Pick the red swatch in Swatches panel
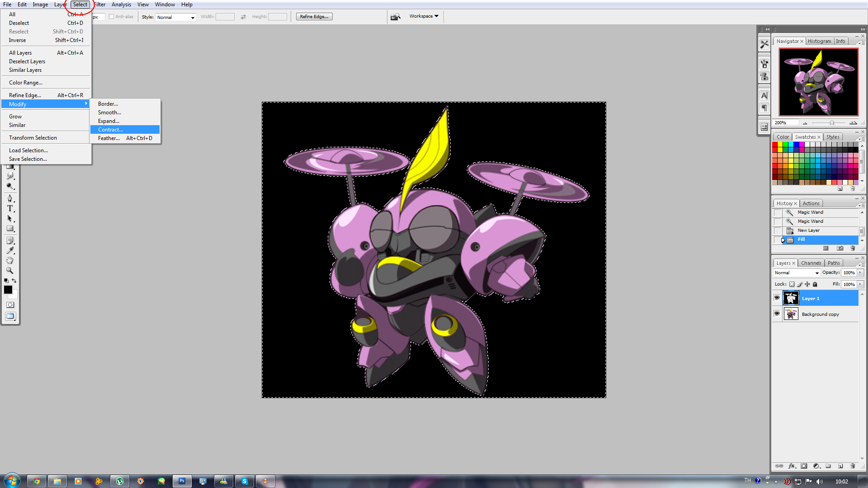Screen dimensions: 868x488 (774, 145)
